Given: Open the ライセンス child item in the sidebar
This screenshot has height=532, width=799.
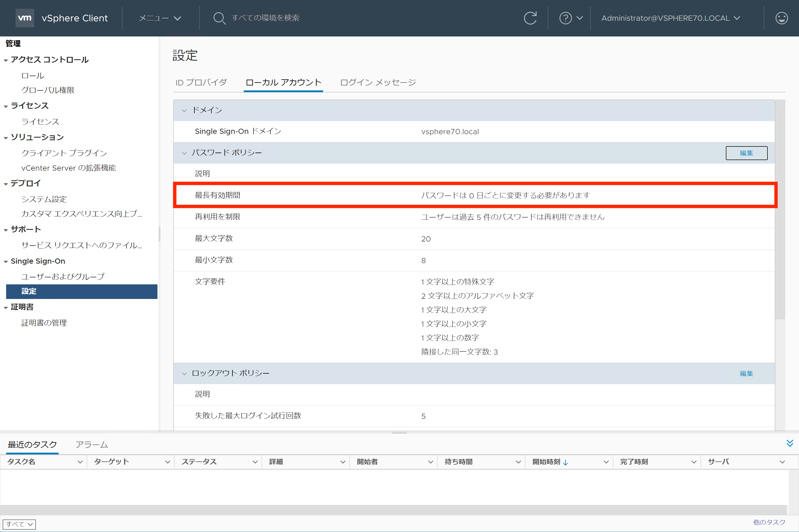Looking at the screenshot, I should (40, 122).
